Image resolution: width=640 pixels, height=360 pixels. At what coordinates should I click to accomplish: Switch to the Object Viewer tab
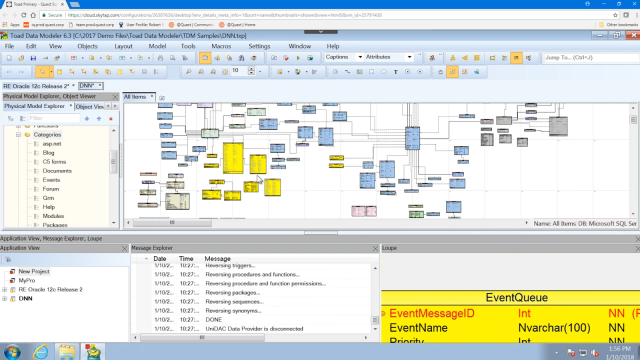(89, 107)
